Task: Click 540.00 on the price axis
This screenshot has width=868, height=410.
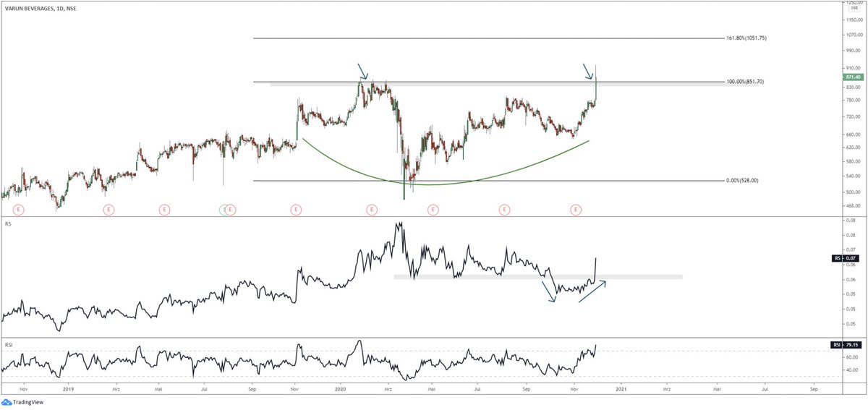Action: tap(852, 176)
